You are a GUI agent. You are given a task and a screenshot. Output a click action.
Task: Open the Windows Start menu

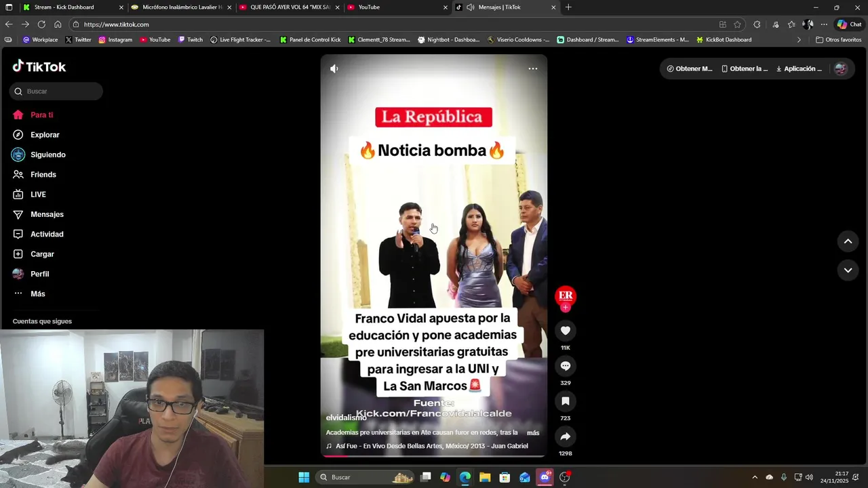point(304,477)
